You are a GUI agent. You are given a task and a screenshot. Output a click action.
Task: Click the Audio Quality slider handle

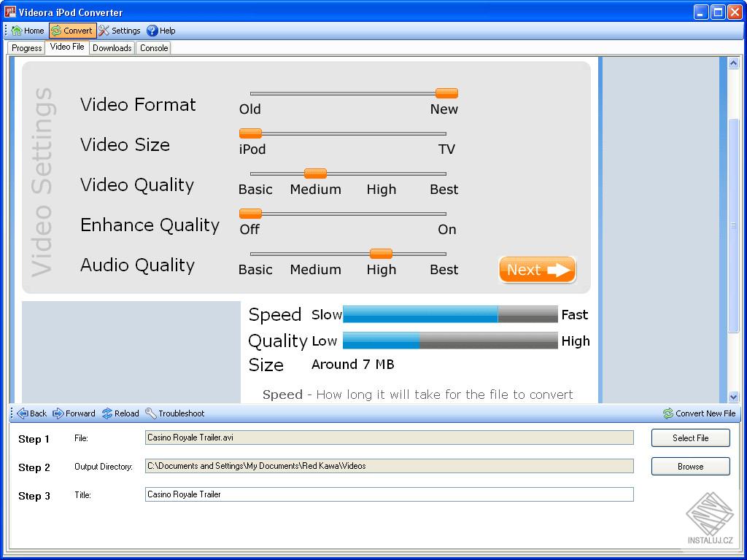[381, 253]
